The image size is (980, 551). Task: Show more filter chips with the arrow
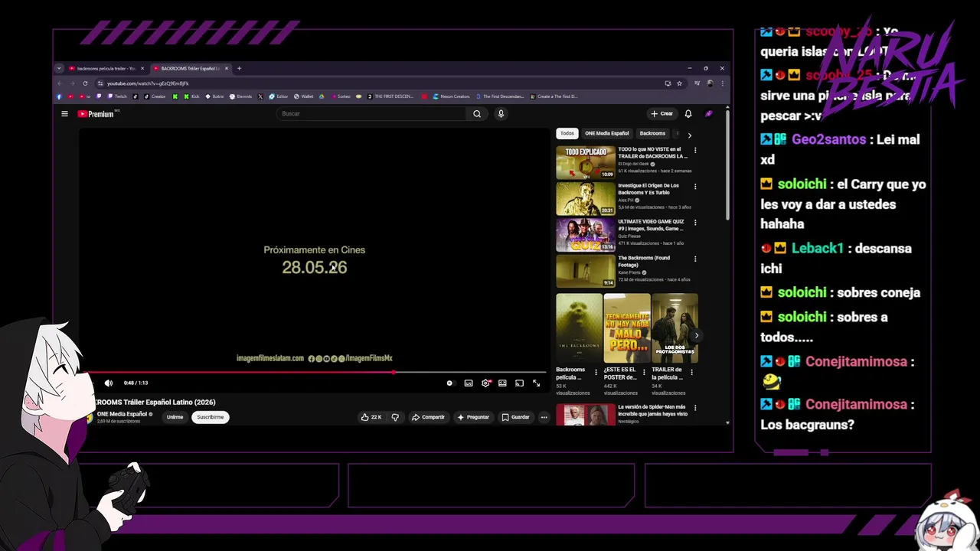pos(689,135)
